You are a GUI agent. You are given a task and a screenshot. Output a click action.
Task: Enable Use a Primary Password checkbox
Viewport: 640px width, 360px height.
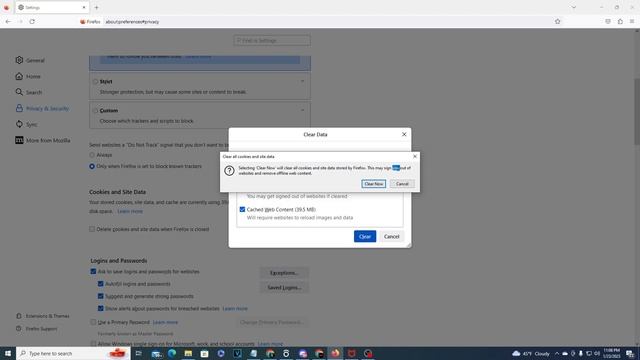point(93,322)
